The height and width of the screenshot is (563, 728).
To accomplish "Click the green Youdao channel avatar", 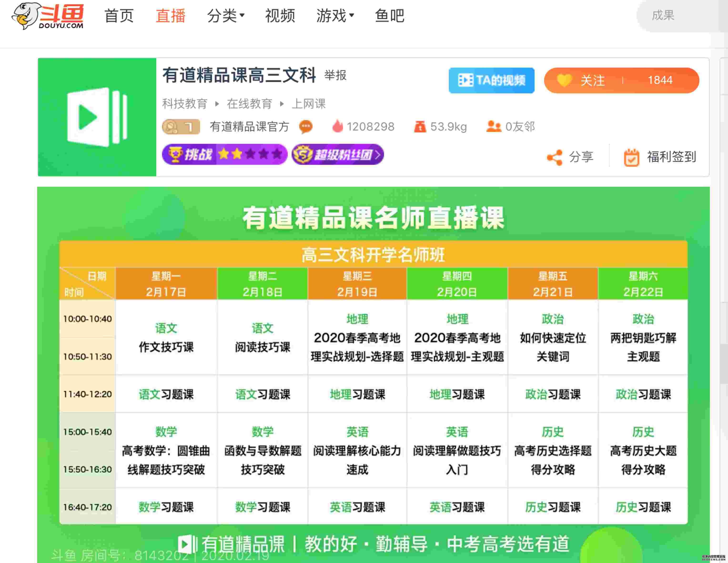I will (97, 117).
